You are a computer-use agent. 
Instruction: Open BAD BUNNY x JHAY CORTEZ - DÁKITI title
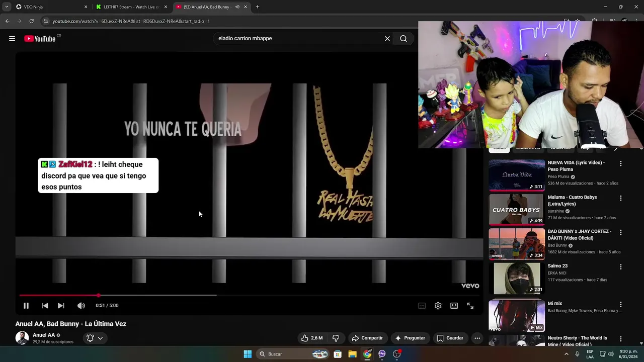pyautogui.click(x=580, y=235)
